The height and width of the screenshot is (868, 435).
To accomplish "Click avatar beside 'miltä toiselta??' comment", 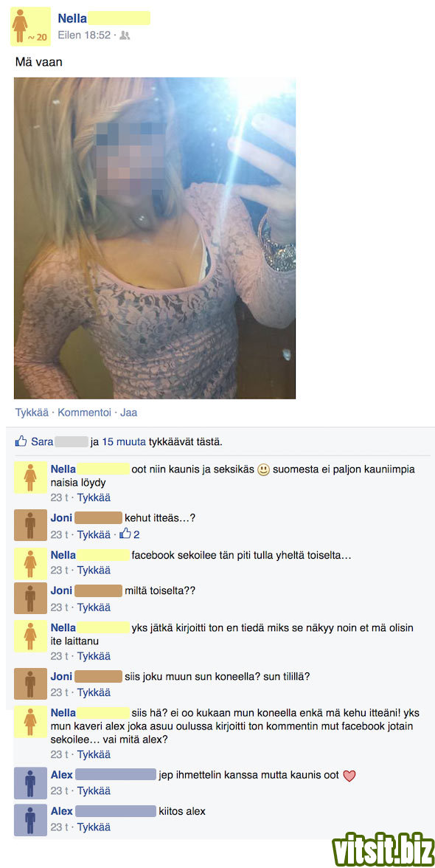I will pyautogui.click(x=30, y=598).
